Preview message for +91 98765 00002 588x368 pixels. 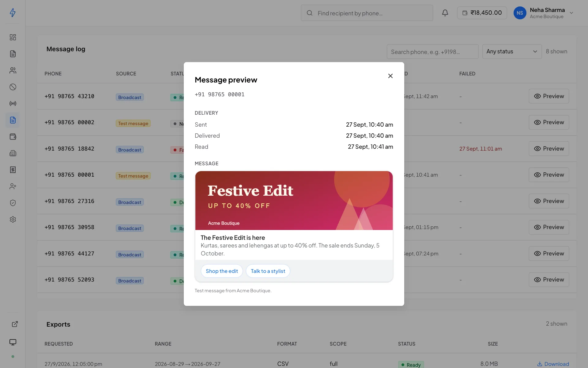pos(549,122)
